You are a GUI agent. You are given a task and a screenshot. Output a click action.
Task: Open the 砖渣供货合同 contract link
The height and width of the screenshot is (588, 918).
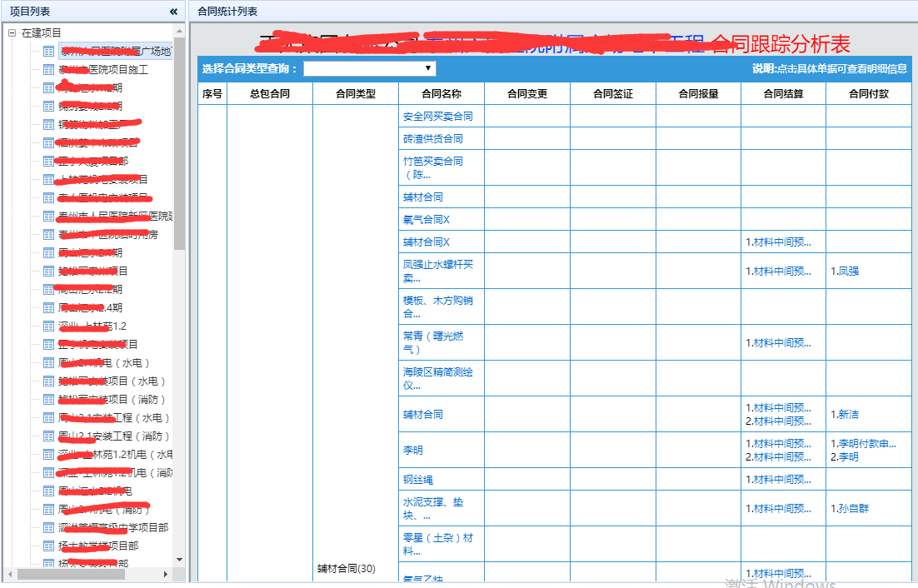click(x=432, y=138)
